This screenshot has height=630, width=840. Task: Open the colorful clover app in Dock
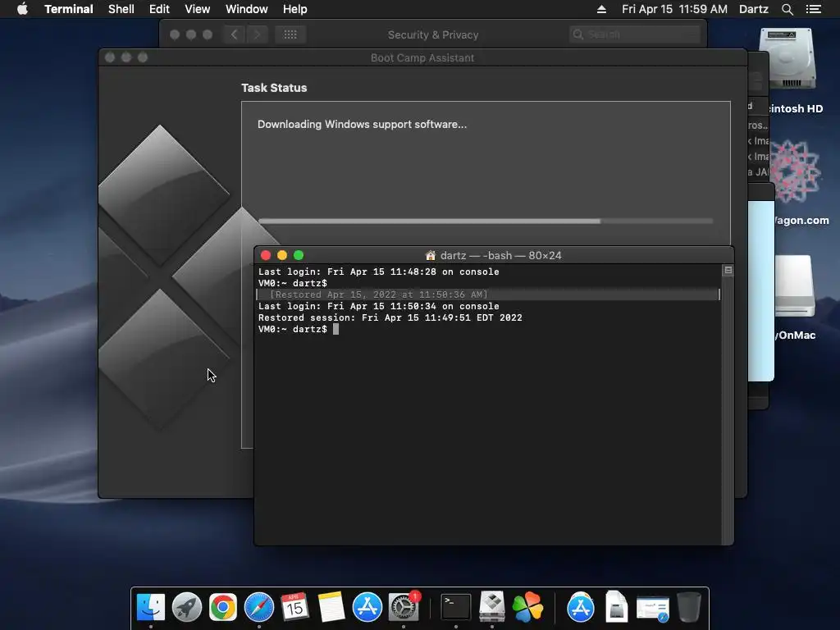coord(527,607)
